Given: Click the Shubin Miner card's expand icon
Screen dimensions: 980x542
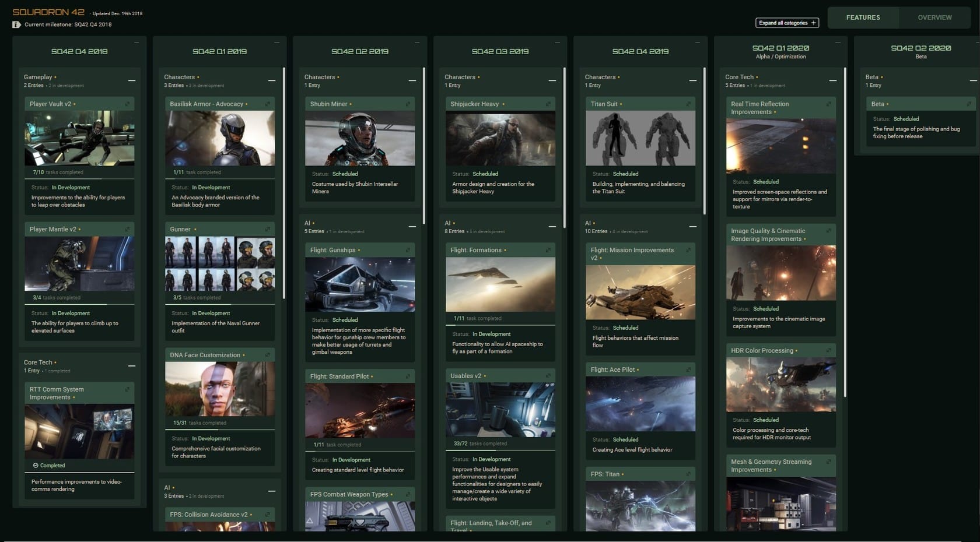Looking at the screenshot, I should tap(408, 104).
